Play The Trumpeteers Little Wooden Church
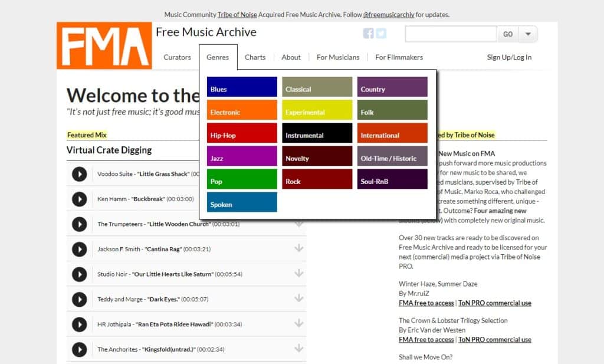This screenshot has height=364, width=604. pos(80,224)
